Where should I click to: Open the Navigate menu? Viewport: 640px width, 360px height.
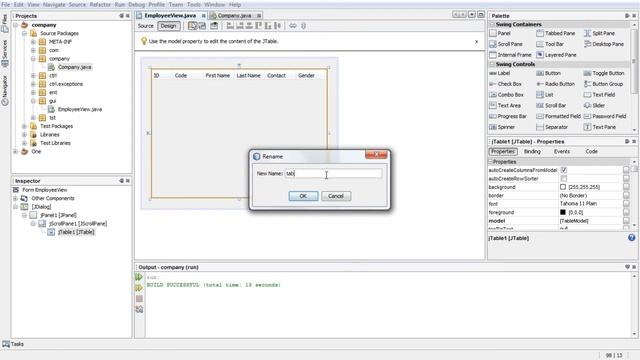point(54,4)
